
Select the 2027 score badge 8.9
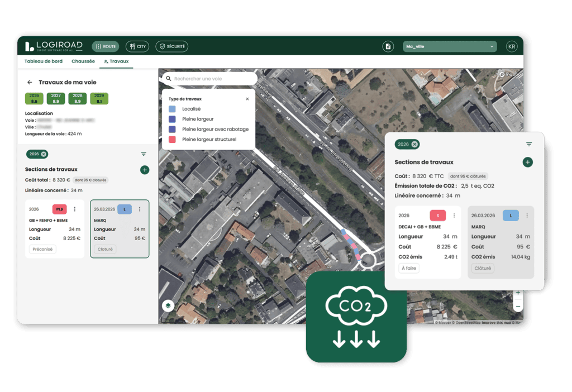[56, 98]
